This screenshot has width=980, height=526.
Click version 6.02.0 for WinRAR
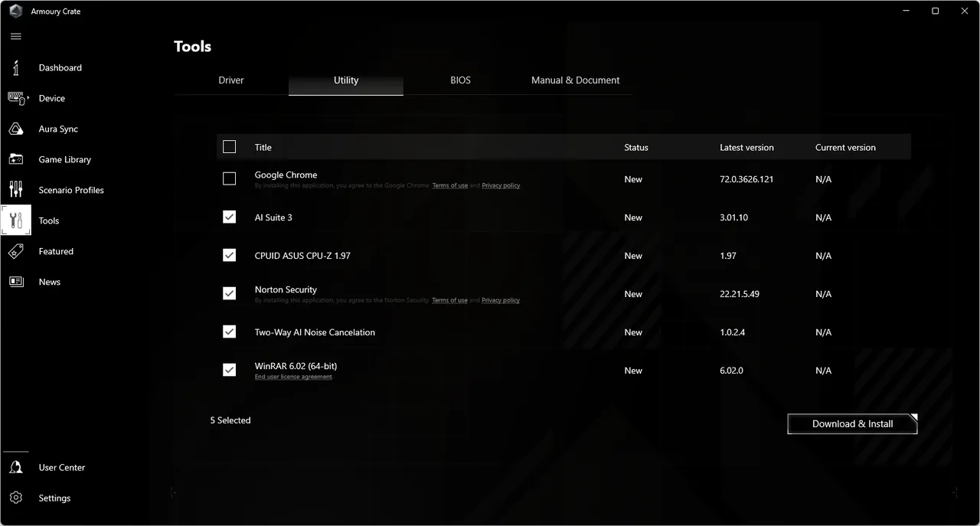(731, 371)
